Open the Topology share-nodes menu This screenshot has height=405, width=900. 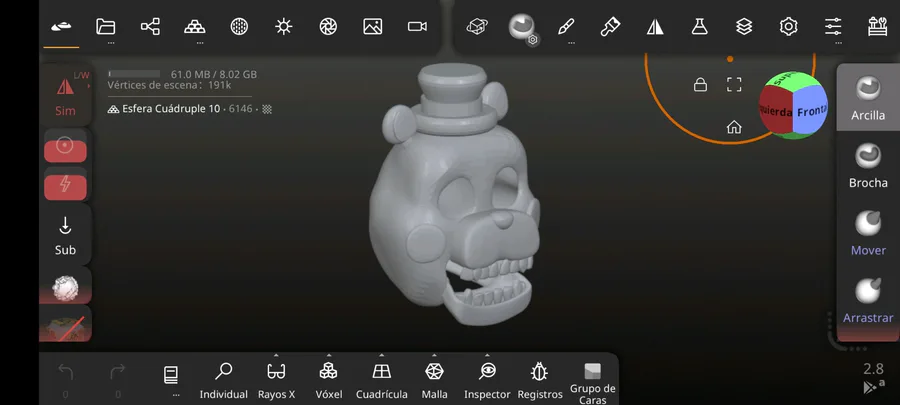[x=150, y=26]
